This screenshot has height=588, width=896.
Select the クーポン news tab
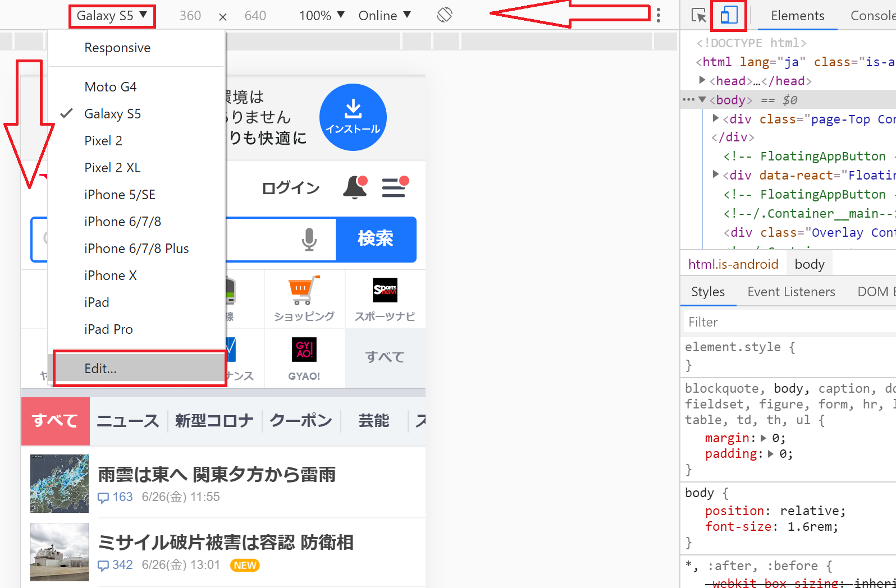click(x=301, y=421)
